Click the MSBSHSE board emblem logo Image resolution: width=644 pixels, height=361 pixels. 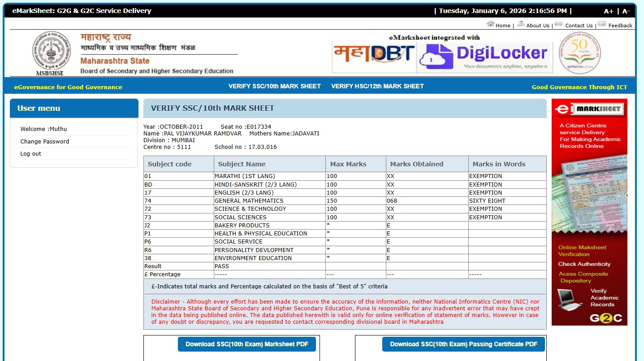(52, 50)
